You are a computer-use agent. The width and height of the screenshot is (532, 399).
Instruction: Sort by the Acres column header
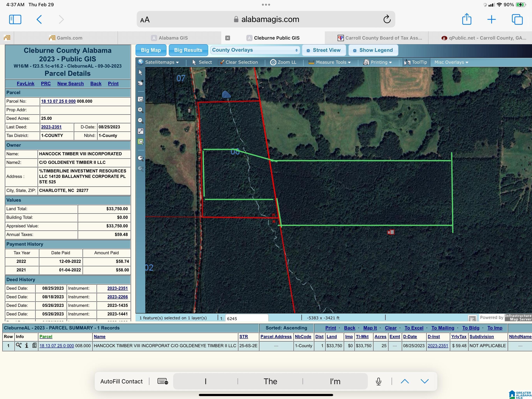pyautogui.click(x=380, y=337)
